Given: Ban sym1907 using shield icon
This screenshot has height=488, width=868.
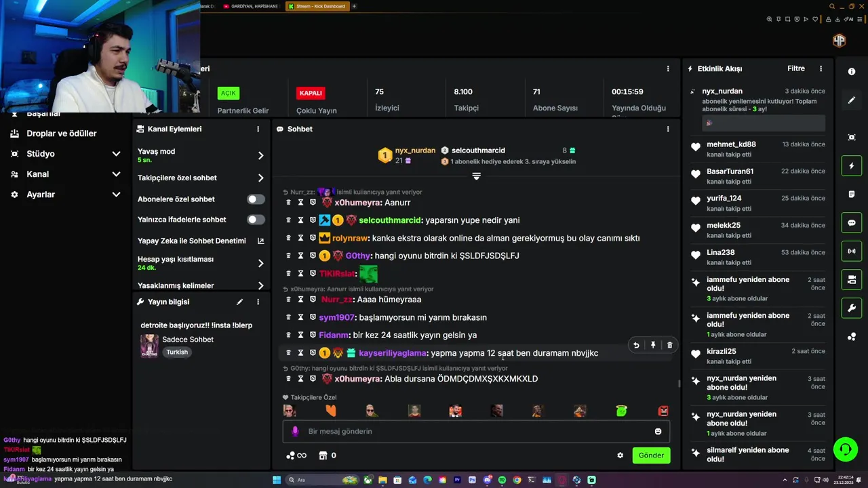Looking at the screenshot, I should point(313,317).
